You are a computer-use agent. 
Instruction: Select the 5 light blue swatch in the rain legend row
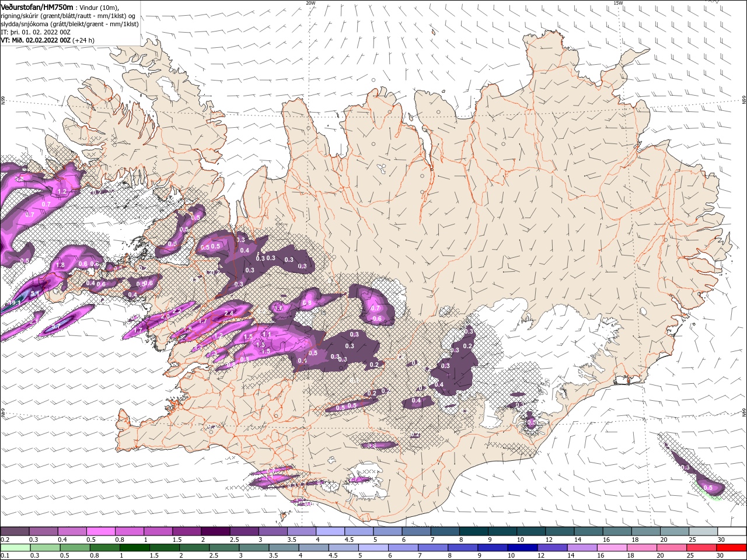pos(373,548)
